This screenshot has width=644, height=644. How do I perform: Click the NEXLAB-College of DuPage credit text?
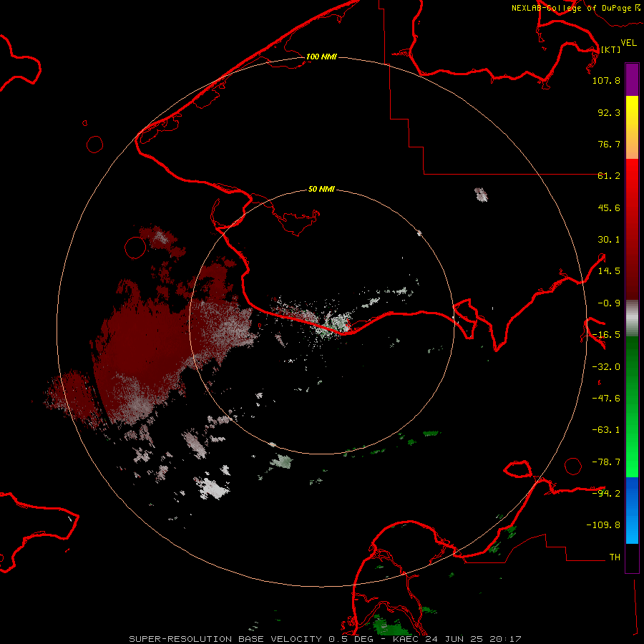[x=572, y=8]
